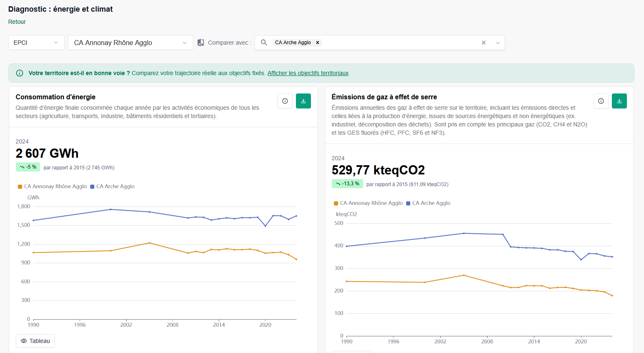Image resolution: width=644 pixels, height=353 pixels.
Task: Click the 2 607 GWh value
Action: (x=47, y=154)
